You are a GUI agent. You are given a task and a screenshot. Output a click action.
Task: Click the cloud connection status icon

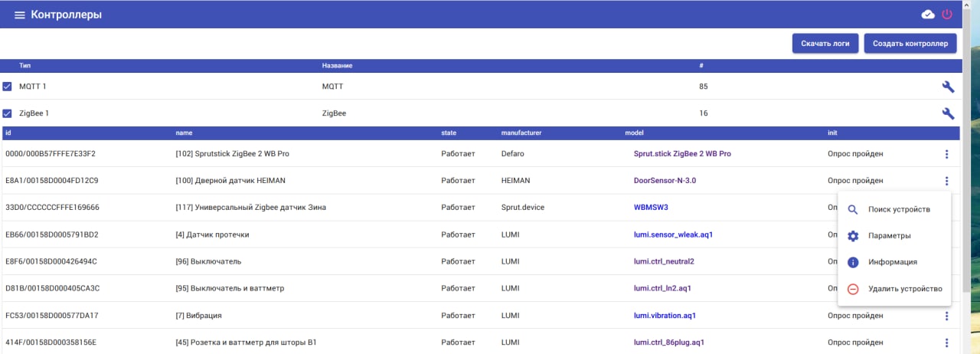(928, 15)
